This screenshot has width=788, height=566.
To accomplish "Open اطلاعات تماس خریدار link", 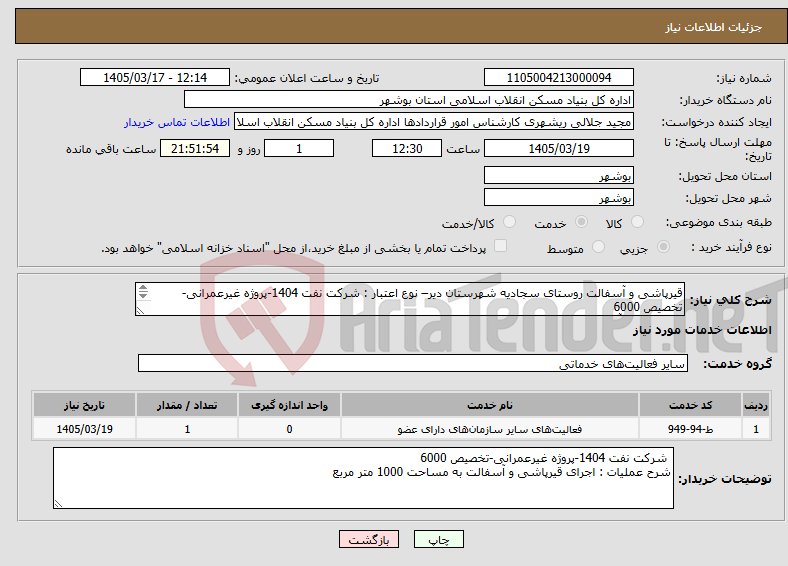I will (x=177, y=122).
